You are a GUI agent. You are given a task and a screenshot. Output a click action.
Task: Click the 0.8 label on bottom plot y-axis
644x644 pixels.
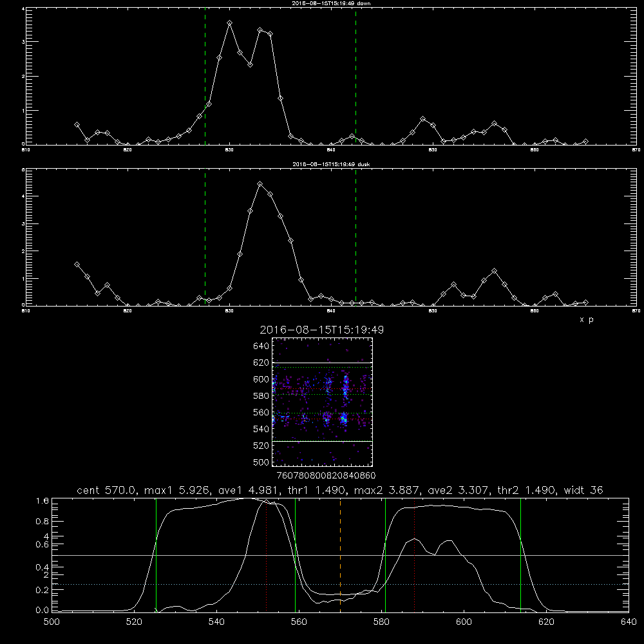43,521
